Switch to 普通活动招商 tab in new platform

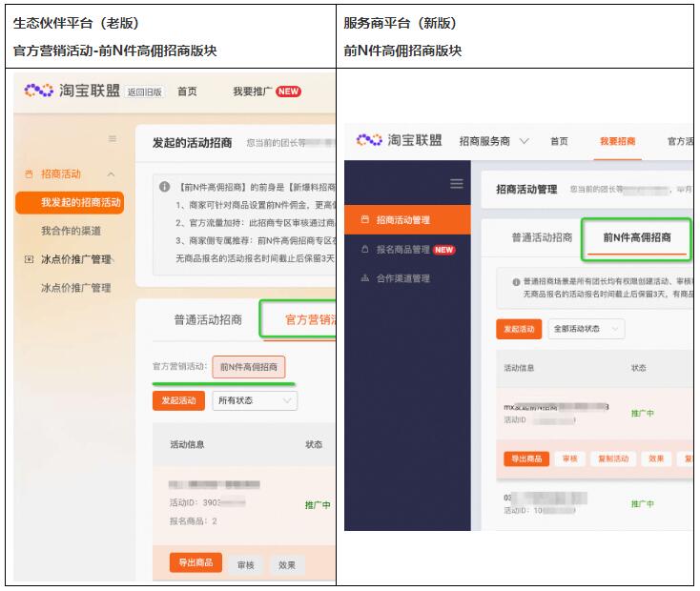pos(542,237)
